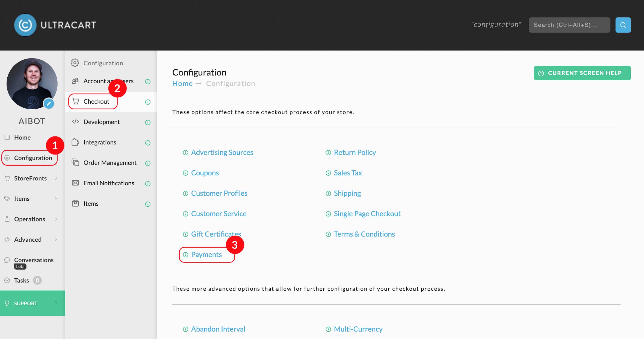Click the profile photo edit pencil icon
This screenshot has height=339, width=644.
(49, 104)
